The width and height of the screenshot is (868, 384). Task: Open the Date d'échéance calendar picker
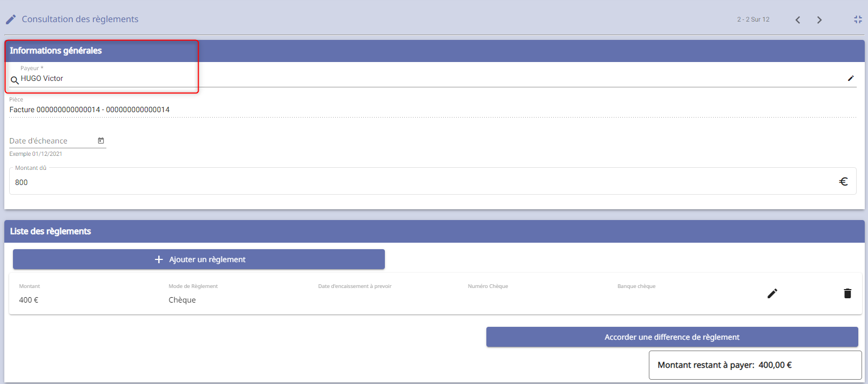pos(101,141)
